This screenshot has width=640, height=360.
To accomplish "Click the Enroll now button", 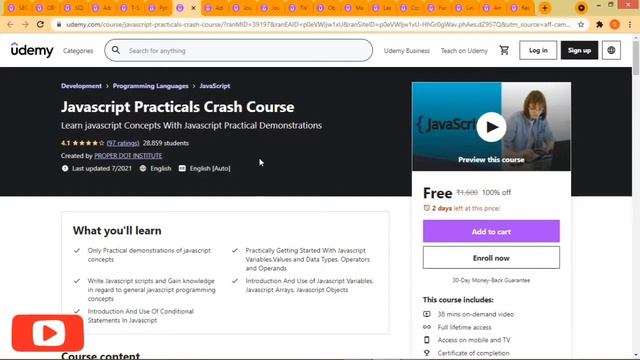I will (x=491, y=258).
